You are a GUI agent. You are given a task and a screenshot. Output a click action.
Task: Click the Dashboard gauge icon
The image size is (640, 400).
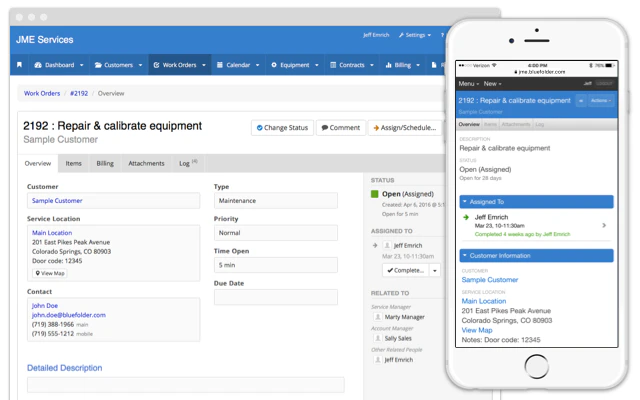coord(38,65)
